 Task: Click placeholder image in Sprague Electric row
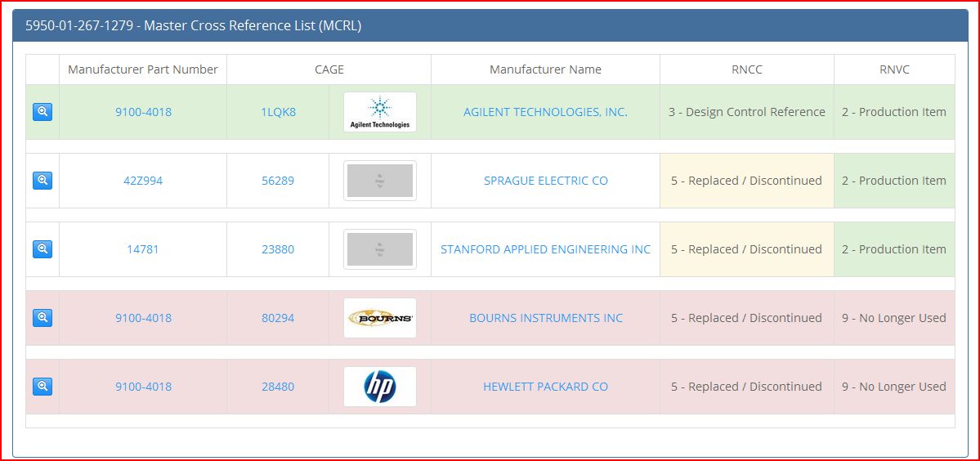380,181
